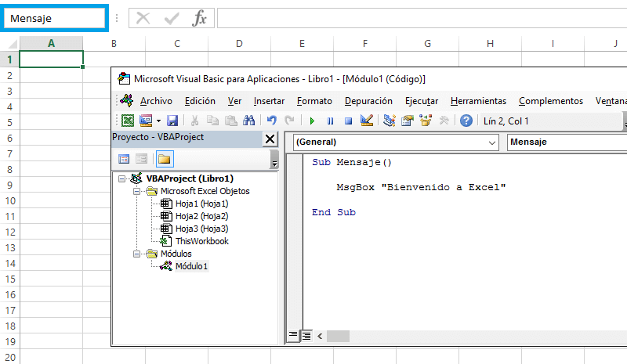This screenshot has height=364, width=627.
Task: Select Excel column F header
Action: click(x=364, y=43)
